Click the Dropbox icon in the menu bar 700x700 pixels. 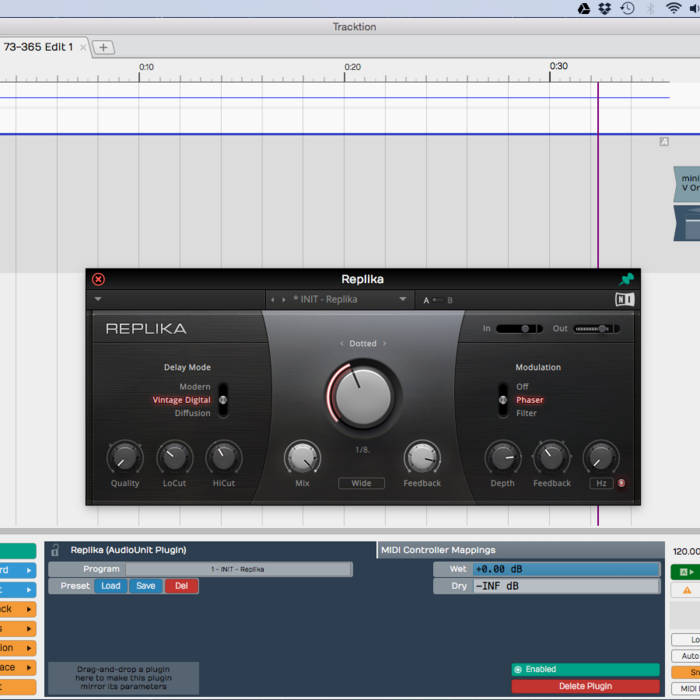[606, 9]
